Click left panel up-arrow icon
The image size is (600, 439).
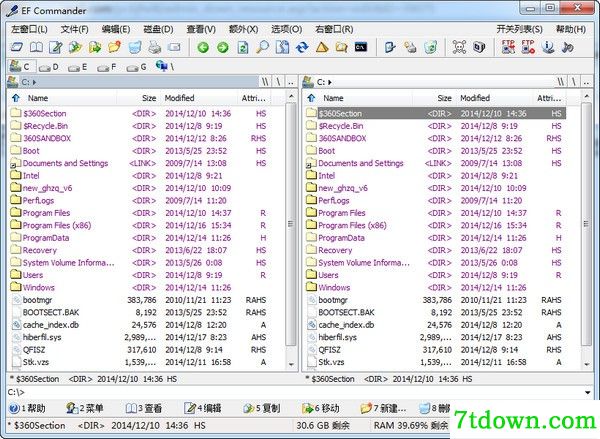coord(16,98)
